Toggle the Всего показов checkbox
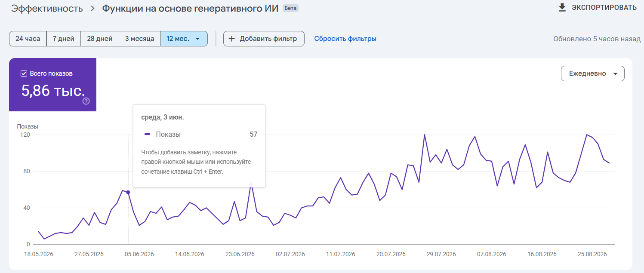This screenshot has width=644, height=273. 24,74
